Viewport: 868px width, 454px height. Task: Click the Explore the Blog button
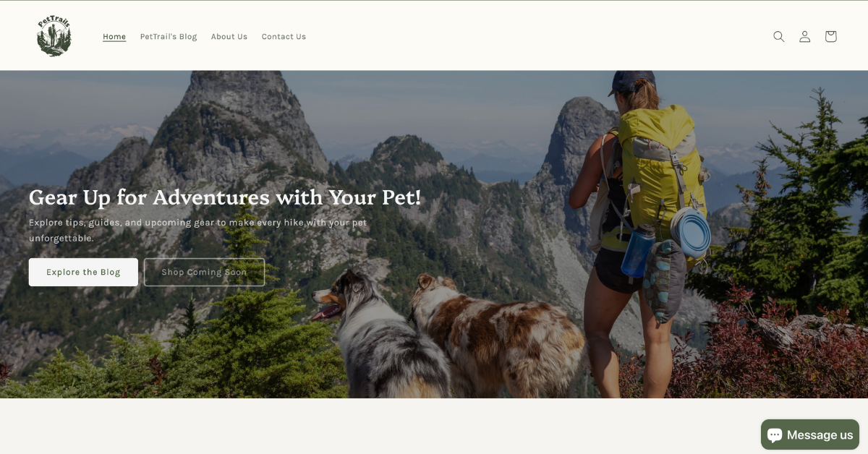click(x=83, y=273)
